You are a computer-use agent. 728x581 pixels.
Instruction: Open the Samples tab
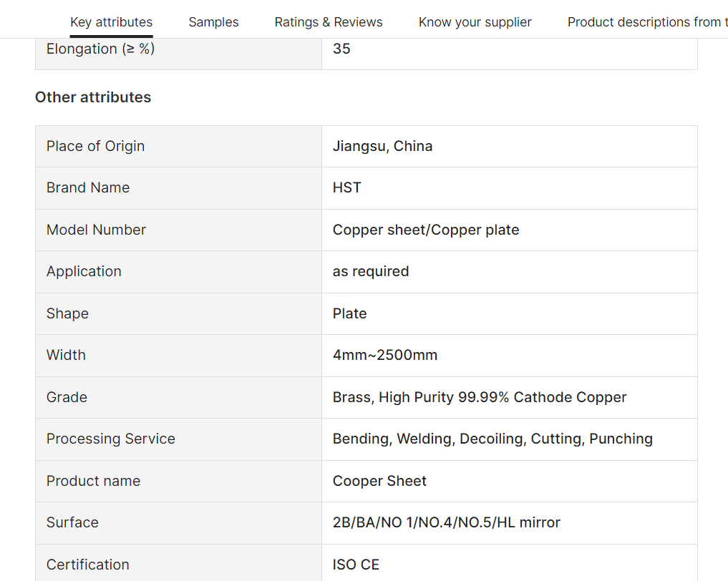point(213,22)
